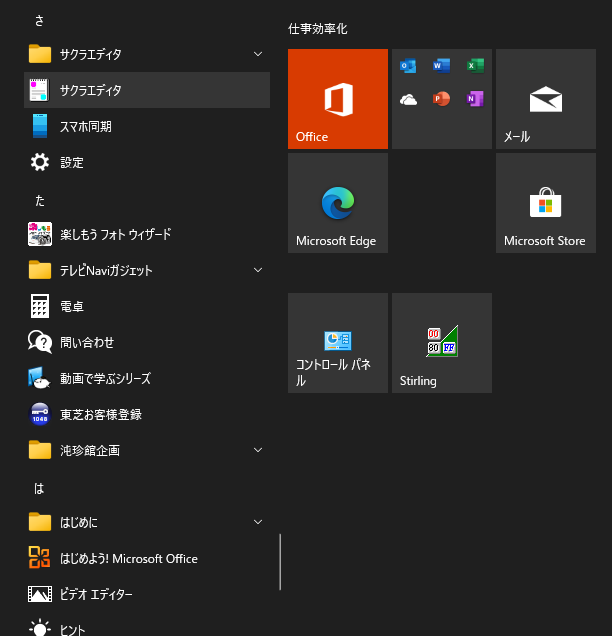Launch PowerPoint from the Office apps tile
612x636 pixels.
[441, 99]
